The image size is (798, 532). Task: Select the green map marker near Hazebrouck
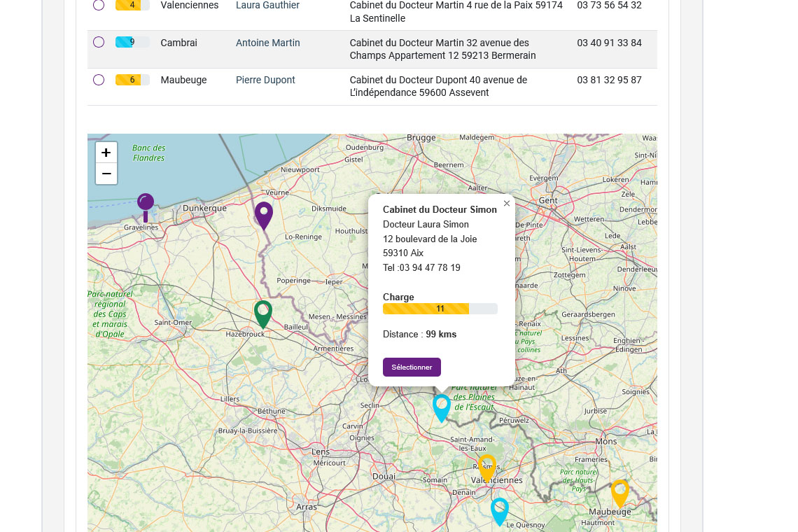[262, 313]
